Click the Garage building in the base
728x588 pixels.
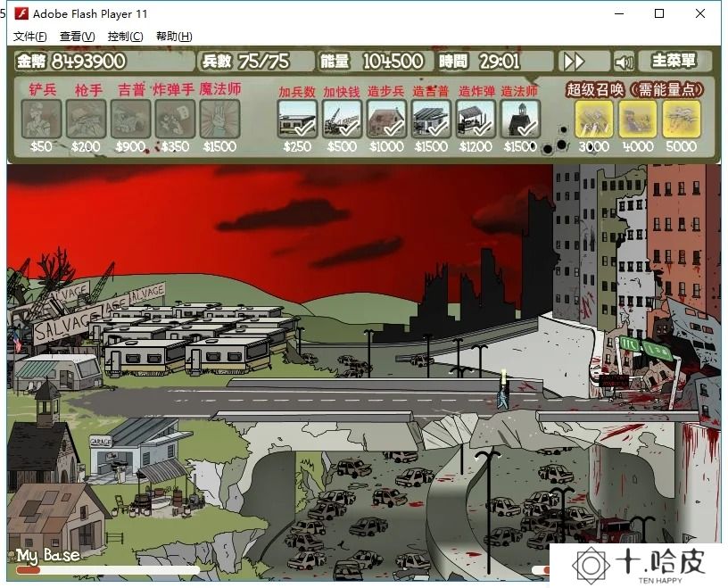[x=139, y=449]
